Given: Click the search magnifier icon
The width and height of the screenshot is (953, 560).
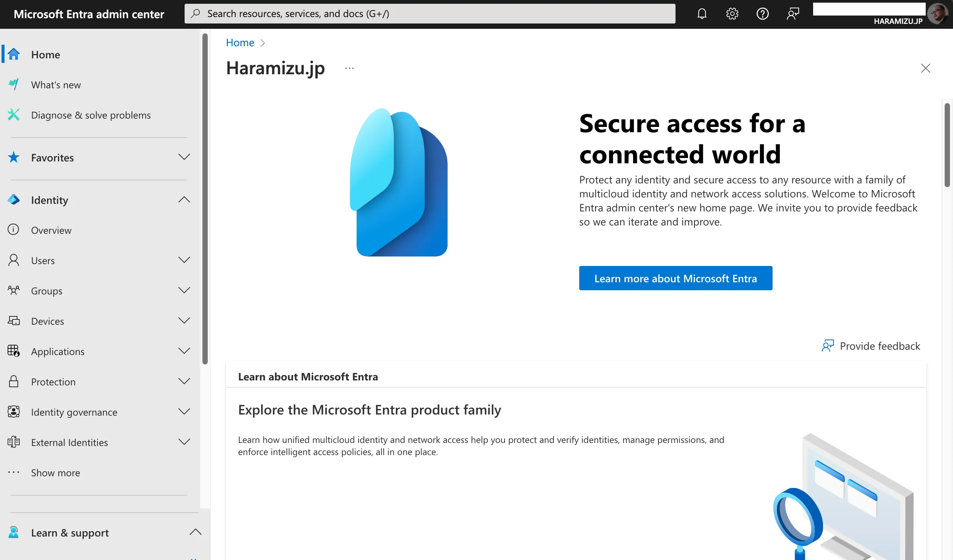Looking at the screenshot, I should click(x=196, y=14).
